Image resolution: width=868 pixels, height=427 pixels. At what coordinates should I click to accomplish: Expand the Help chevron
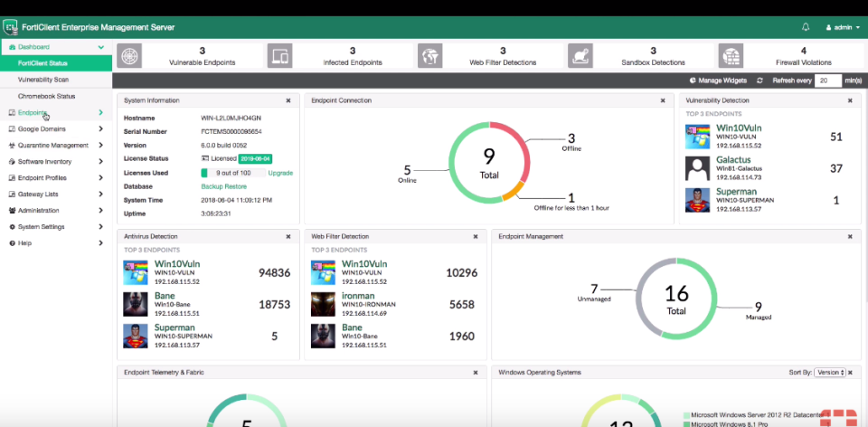(x=100, y=243)
